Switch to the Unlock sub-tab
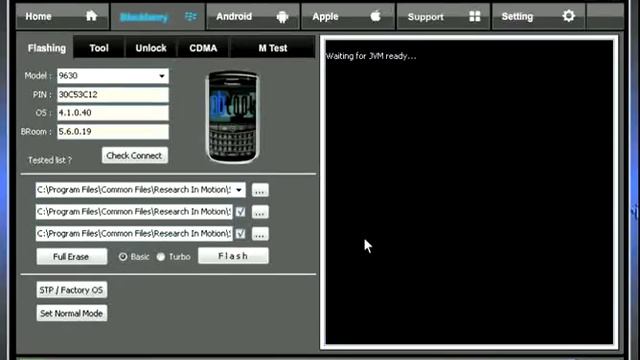The image size is (640, 360). [x=151, y=48]
